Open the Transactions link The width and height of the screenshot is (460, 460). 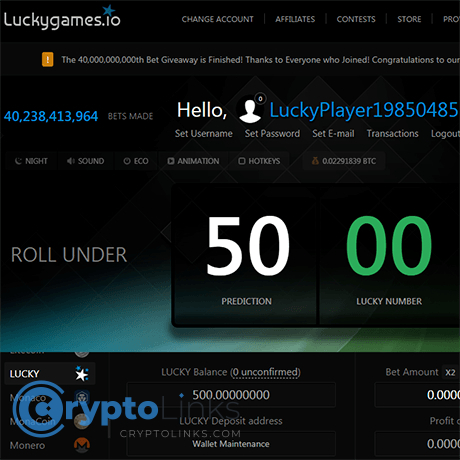pyautogui.click(x=392, y=134)
